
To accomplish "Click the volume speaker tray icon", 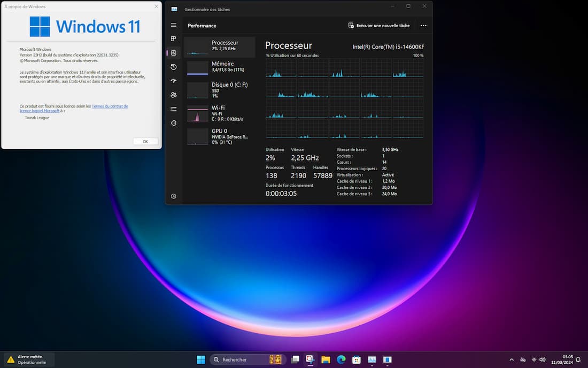I will [542, 360].
